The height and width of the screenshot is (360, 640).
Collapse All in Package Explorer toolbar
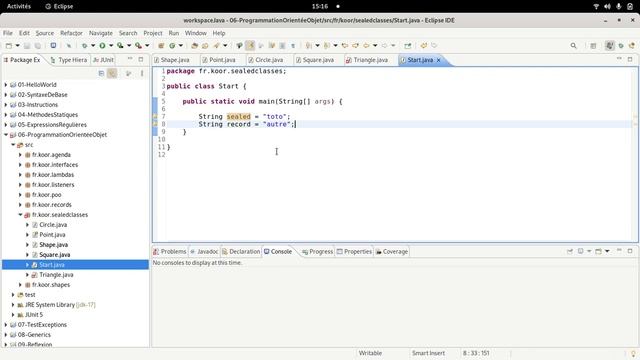101,73
